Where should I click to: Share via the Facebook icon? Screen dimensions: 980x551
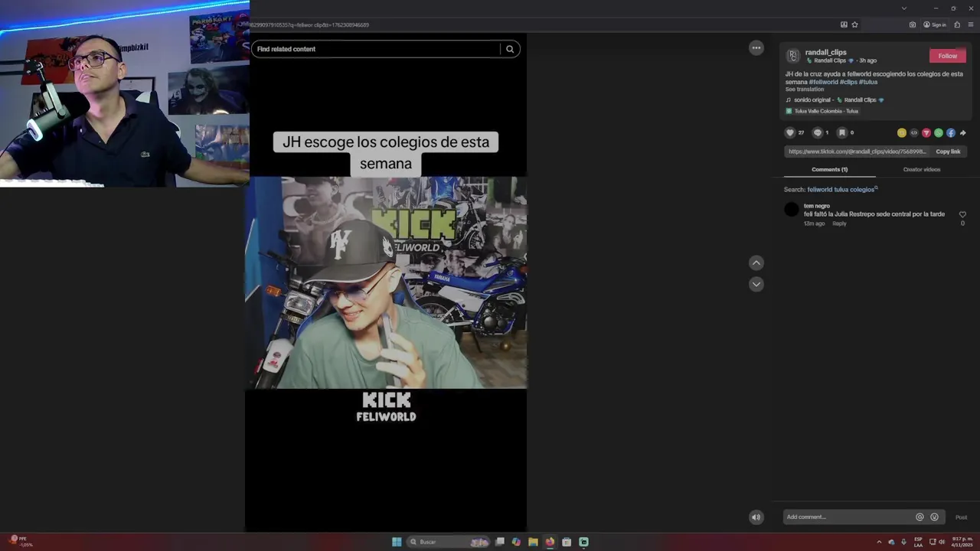(x=951, y=132)
